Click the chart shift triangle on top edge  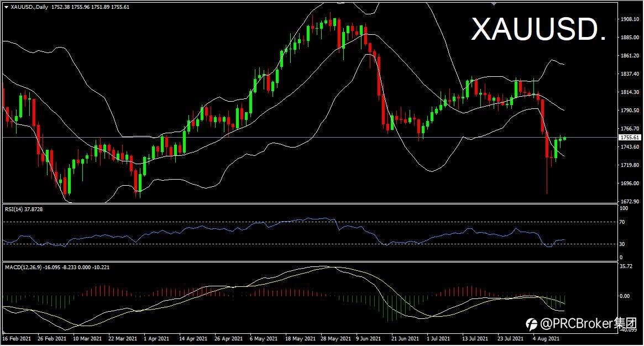tap(494, 4)
